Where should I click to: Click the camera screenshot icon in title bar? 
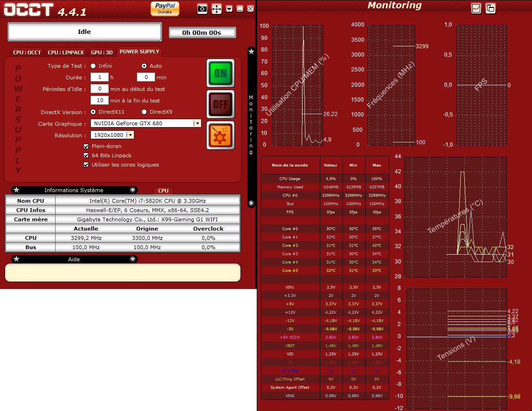coord(202,9)
